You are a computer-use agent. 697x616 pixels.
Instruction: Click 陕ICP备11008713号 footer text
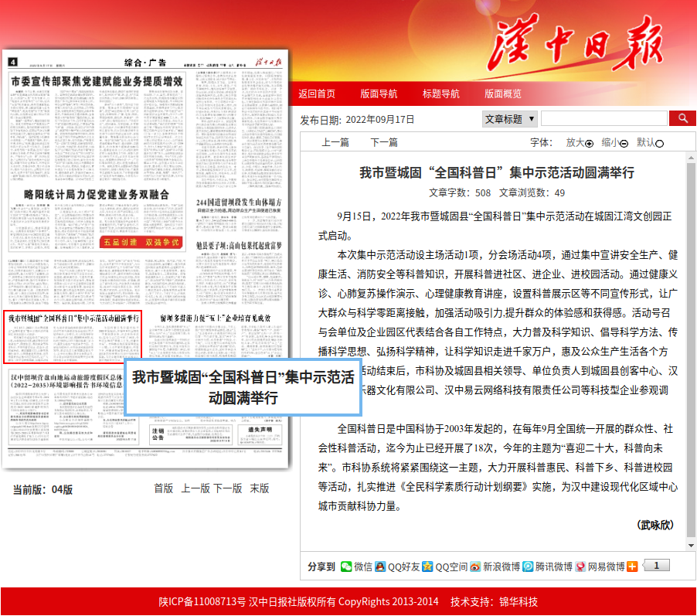coord(202,602)
